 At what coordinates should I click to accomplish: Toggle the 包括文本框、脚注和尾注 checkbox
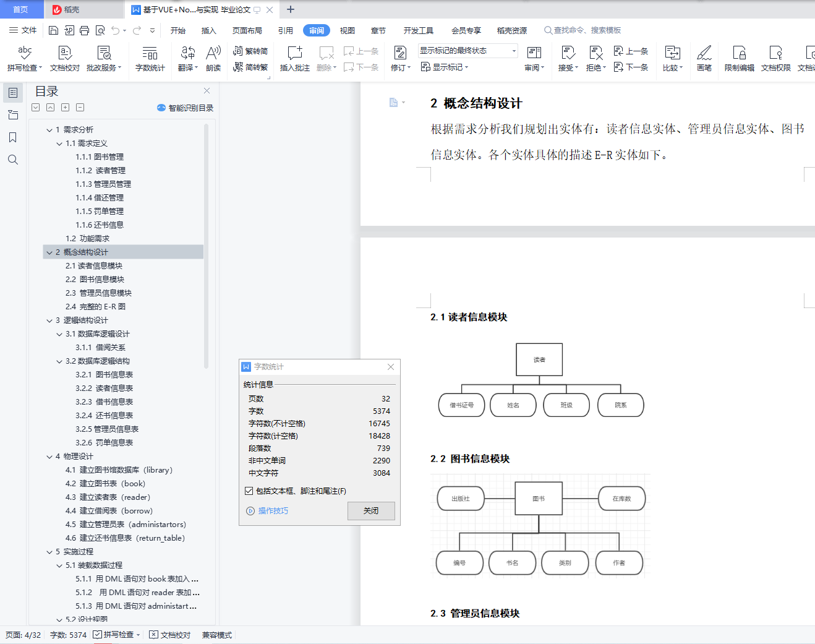(x=249, y=491)
